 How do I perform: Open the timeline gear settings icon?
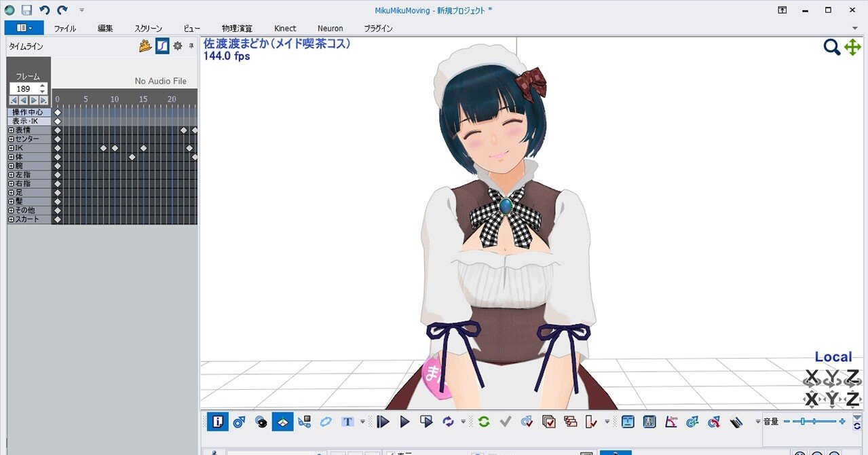point(177,46)
